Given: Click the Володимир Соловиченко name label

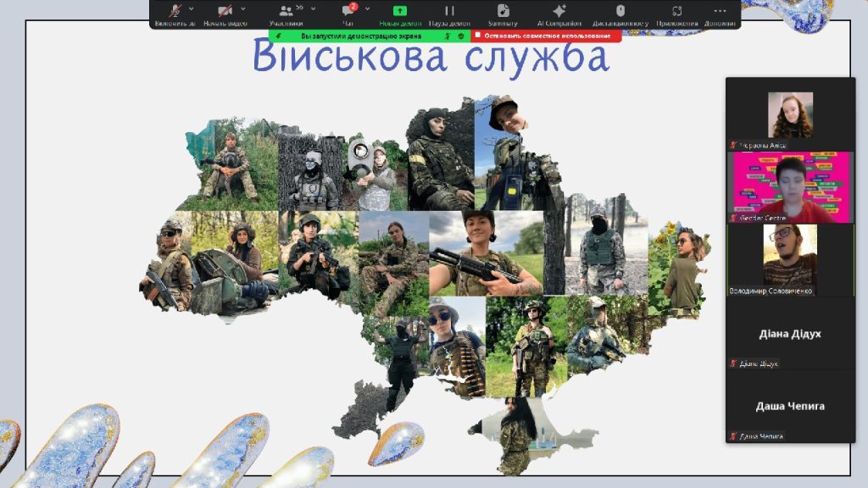Looking at the screenshot, I should pyautogui.click(x=771, y=291).
